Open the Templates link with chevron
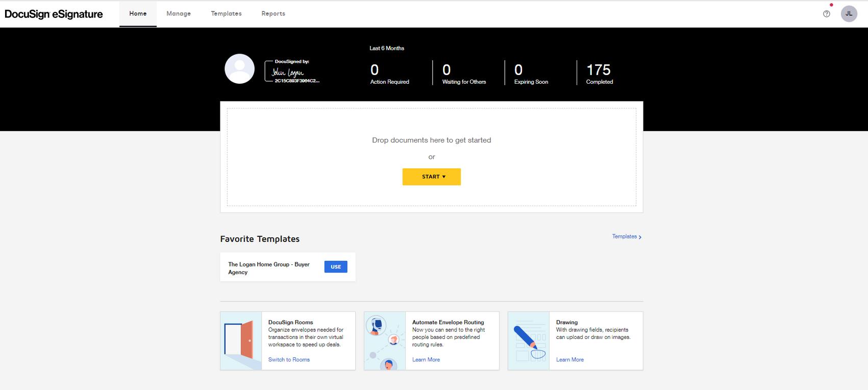This screenshot has height=390, width=868. click(x=627, y=236)
